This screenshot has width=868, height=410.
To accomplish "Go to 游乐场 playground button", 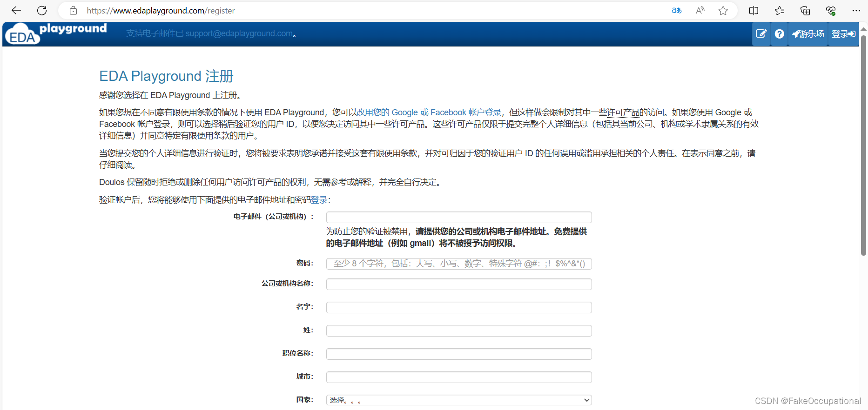I will (808, 34).
